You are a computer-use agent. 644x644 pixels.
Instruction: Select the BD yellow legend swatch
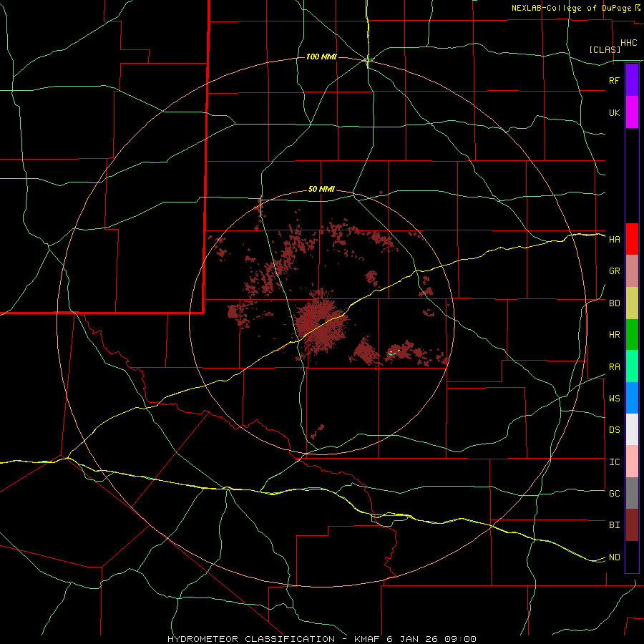632,303
